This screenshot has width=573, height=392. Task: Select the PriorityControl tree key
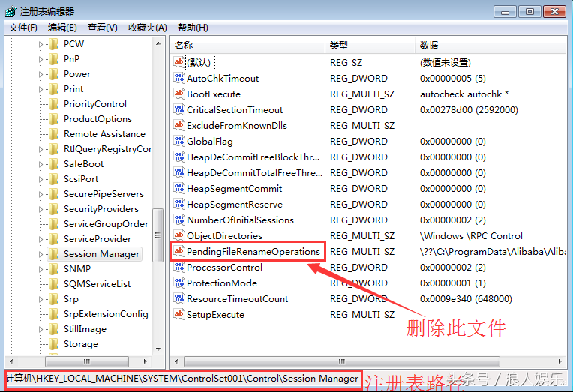(x=95, y=104)
